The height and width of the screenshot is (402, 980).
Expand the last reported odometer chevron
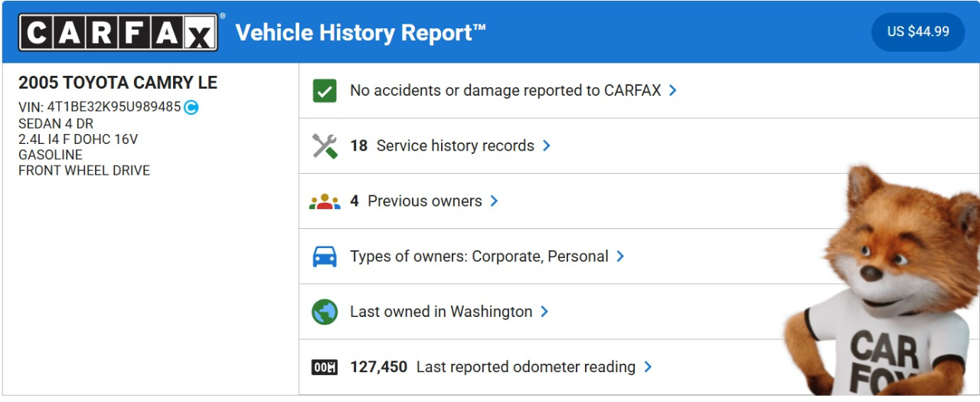tap(648, 368)
